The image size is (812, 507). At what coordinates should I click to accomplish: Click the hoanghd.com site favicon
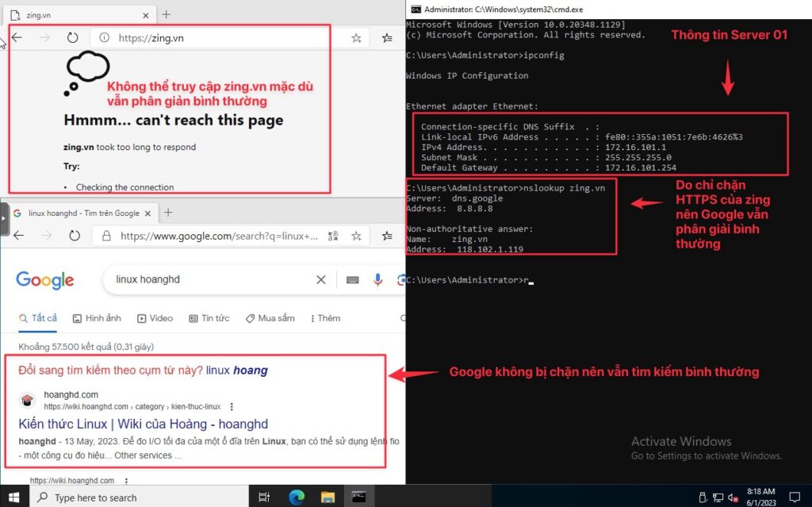(x=28, y=400)
